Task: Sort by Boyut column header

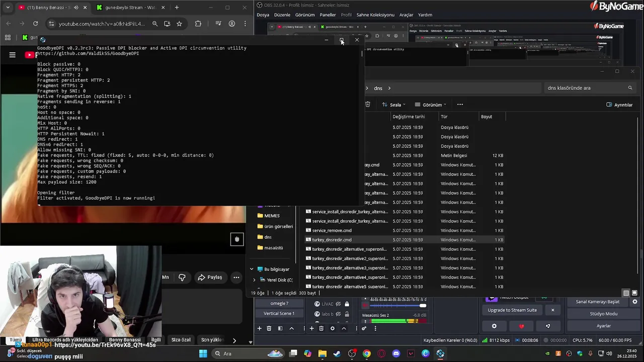Action: [487, 117]
